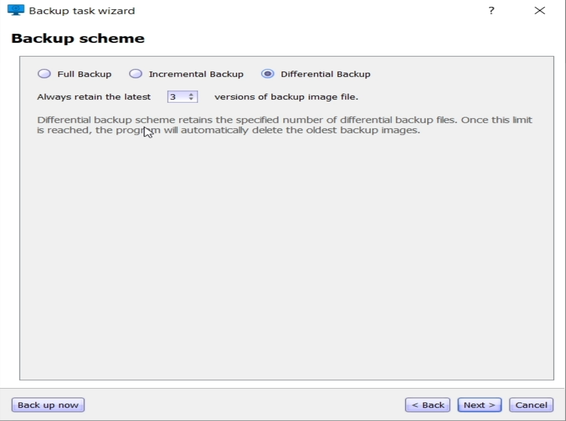
Task: Increase retained versions with up arrow
Action: [x=191, y=94]
